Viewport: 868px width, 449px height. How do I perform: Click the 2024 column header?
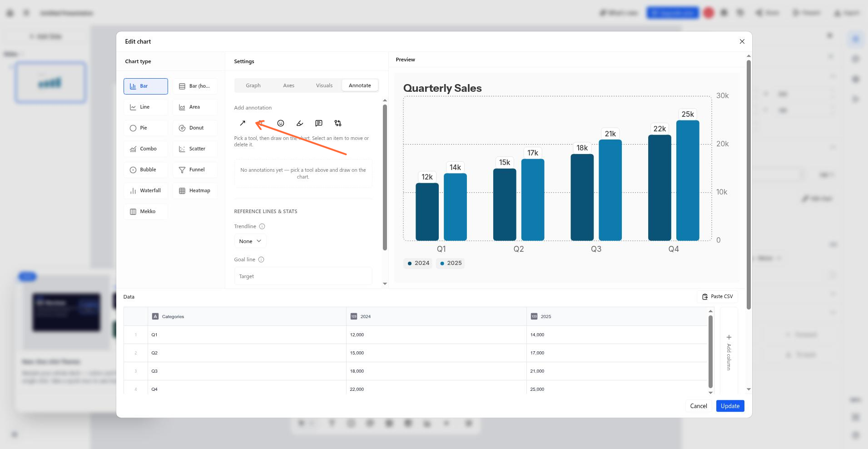436,317
